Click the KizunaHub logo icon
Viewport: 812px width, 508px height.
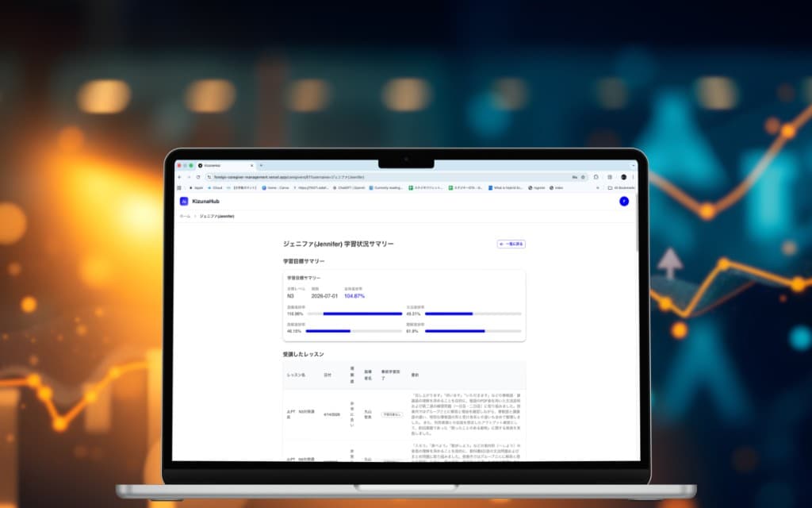point(184,201)
